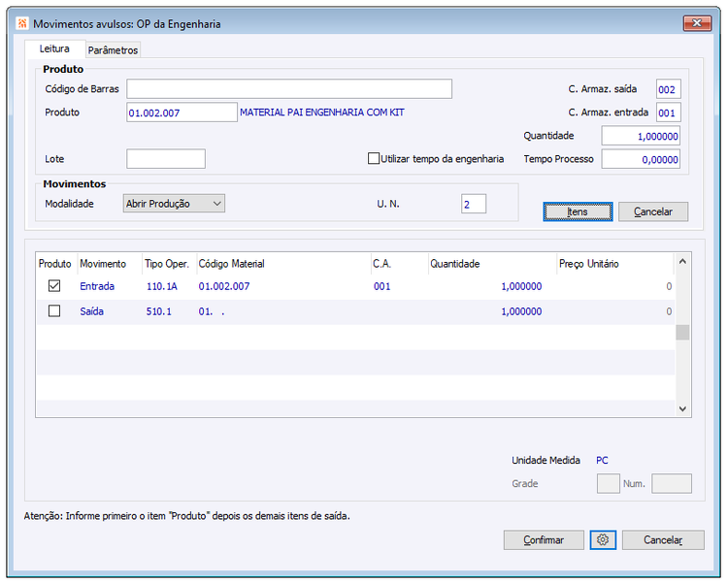The height and width of the screenshot is (584, 728).
Task: Click the Confirmar button
Action: pyautogui.click(x=544, y=540)
